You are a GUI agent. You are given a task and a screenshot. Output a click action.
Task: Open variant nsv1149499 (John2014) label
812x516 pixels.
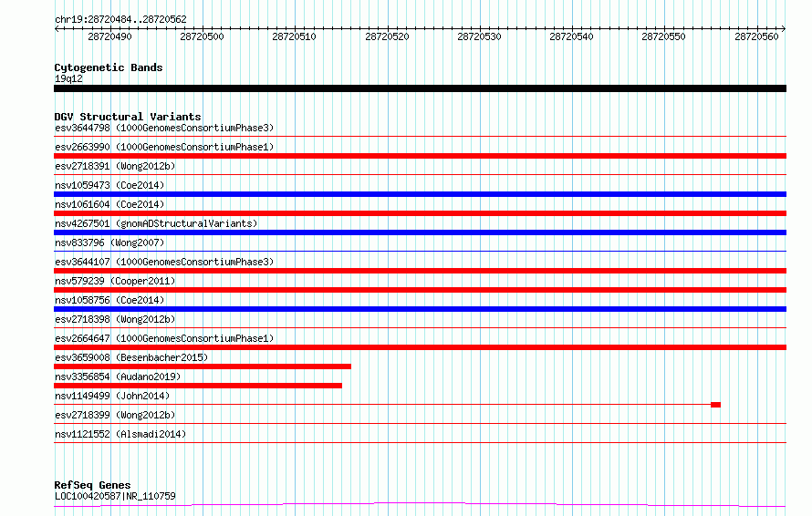pos(112,396)
